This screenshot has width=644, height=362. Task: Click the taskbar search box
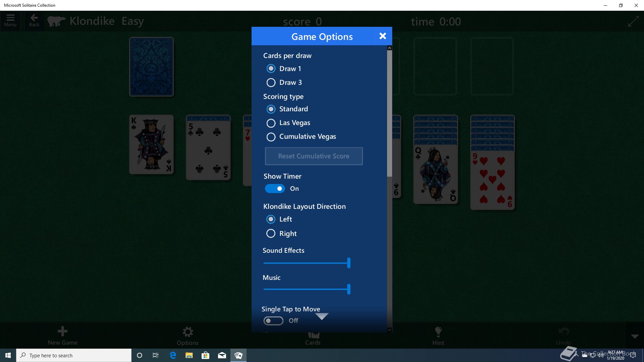point(74,355)
